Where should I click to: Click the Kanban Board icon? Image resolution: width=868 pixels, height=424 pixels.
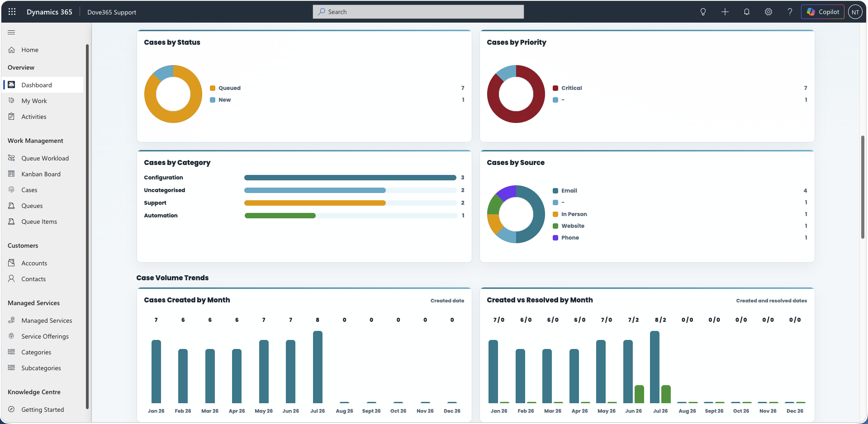pyautogui.click(x=12, y=174)
